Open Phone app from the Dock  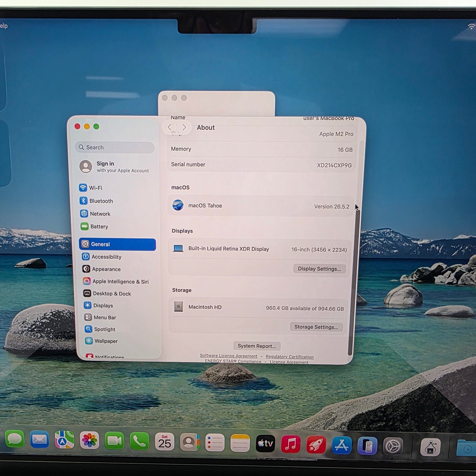click(139, 441)
